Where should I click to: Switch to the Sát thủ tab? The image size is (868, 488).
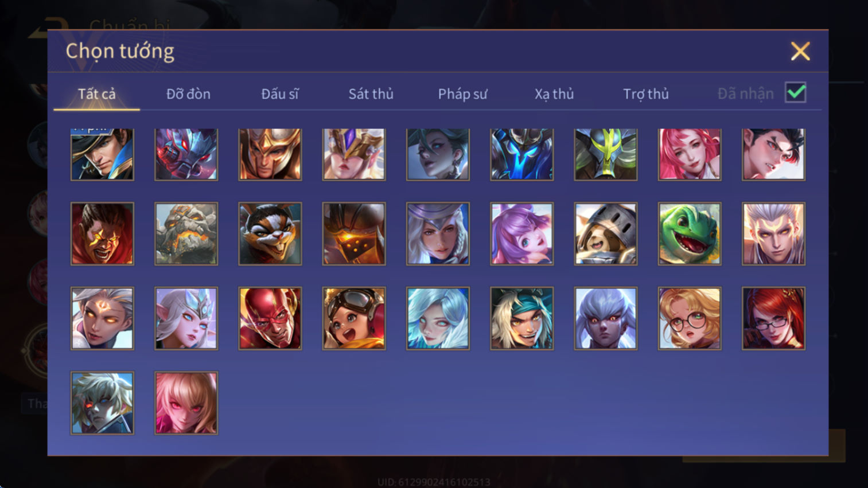coord(371,94)
